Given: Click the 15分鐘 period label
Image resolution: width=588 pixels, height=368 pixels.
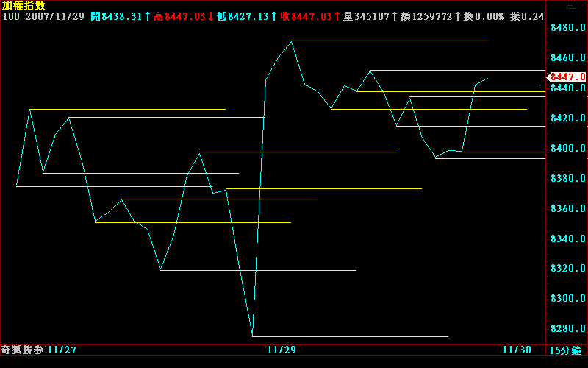Looking at the screenshot, I should tap(566, 350).
